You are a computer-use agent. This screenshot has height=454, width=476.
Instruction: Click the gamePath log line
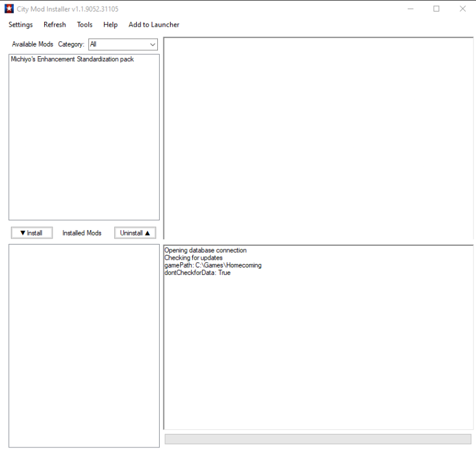pos(213,265)
